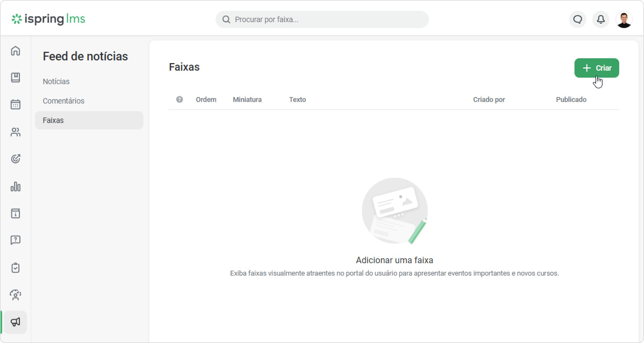Click the help question mark beside Ordem
The height and width of the screenshot is (343, 644).
tap(179, 100)
